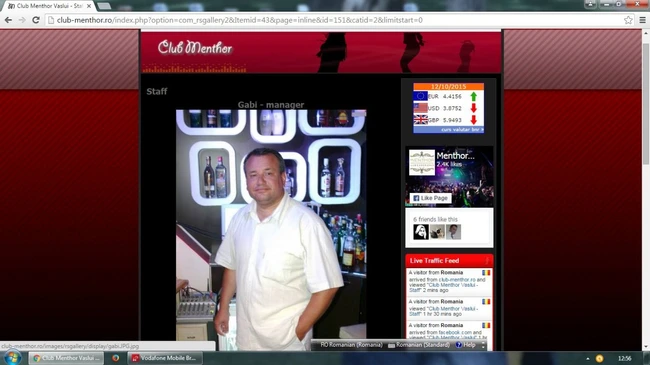Show hidden icons in system tray

pos(587,358)
